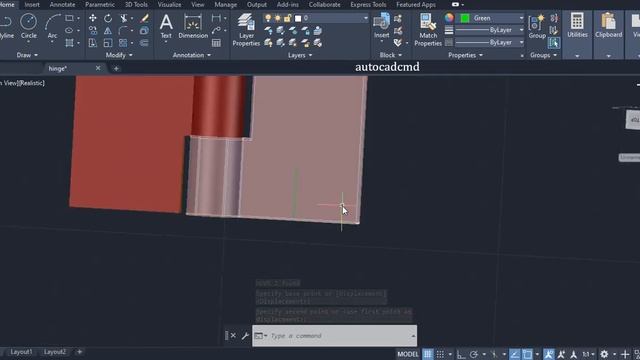640x360 pixels.
Task: Activate the Fillet tool
Action: click(x=123, y=31)
